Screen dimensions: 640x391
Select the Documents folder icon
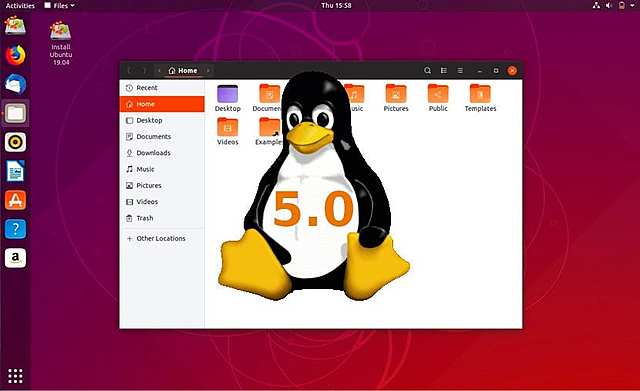267,98
